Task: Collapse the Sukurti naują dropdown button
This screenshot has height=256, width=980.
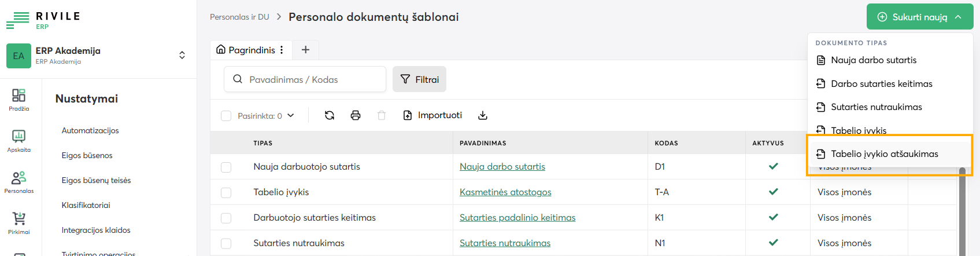Action: pos(920,17)
